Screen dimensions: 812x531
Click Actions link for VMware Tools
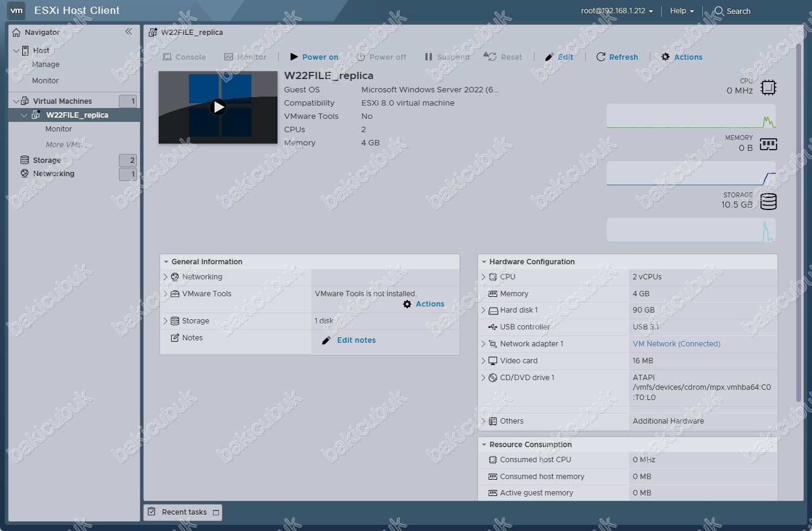(x=430, y=304)
